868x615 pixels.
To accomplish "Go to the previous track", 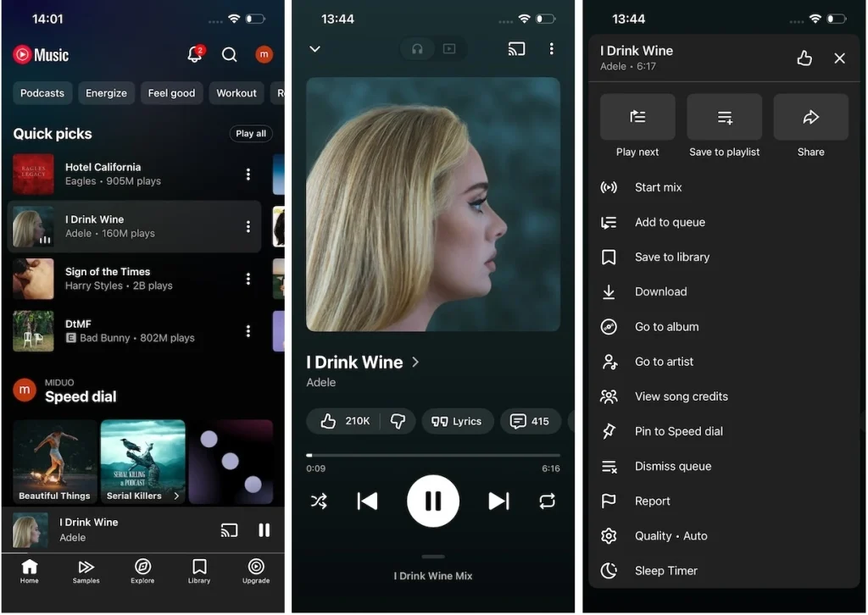I will 367,501.
